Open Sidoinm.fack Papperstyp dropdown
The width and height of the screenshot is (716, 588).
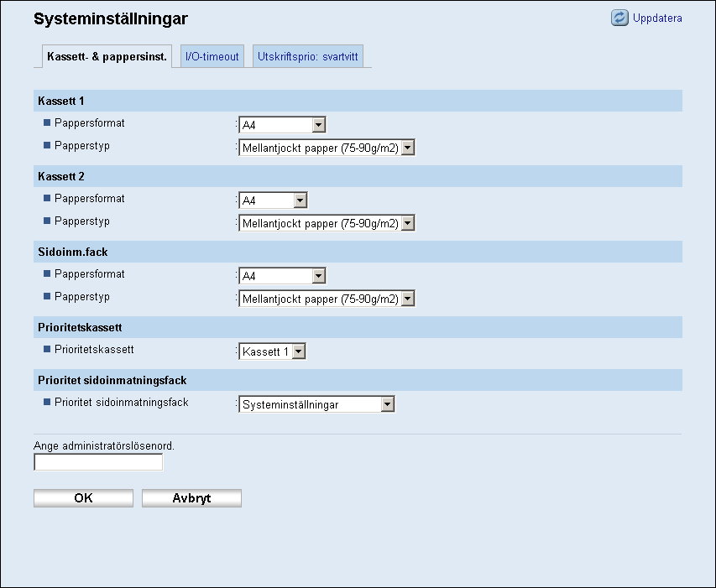327,299
